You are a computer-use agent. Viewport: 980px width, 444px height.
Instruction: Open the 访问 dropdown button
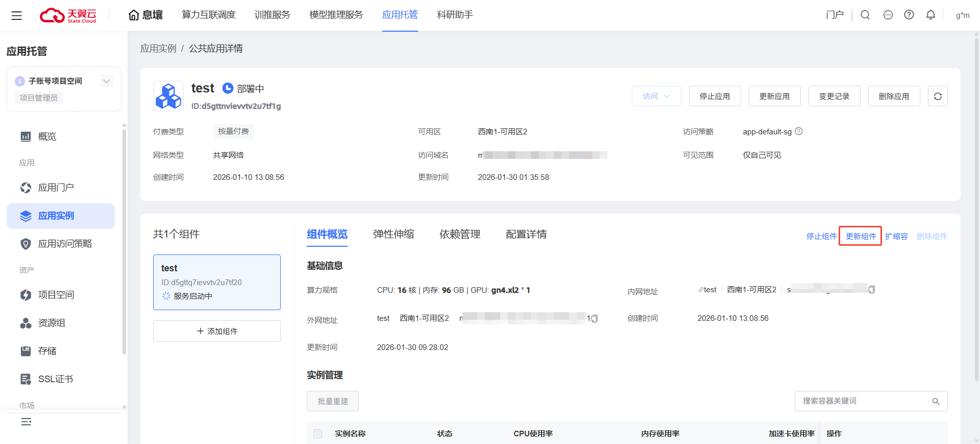656,96
